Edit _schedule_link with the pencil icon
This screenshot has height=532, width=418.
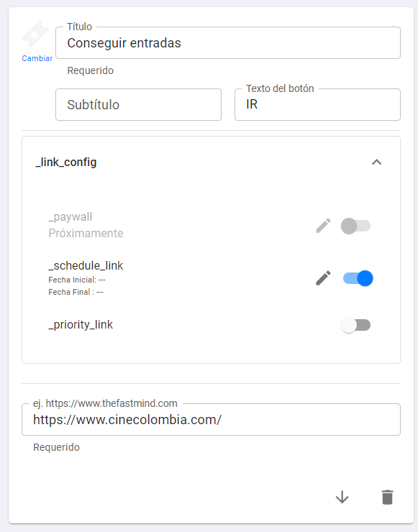coord(323,278)
